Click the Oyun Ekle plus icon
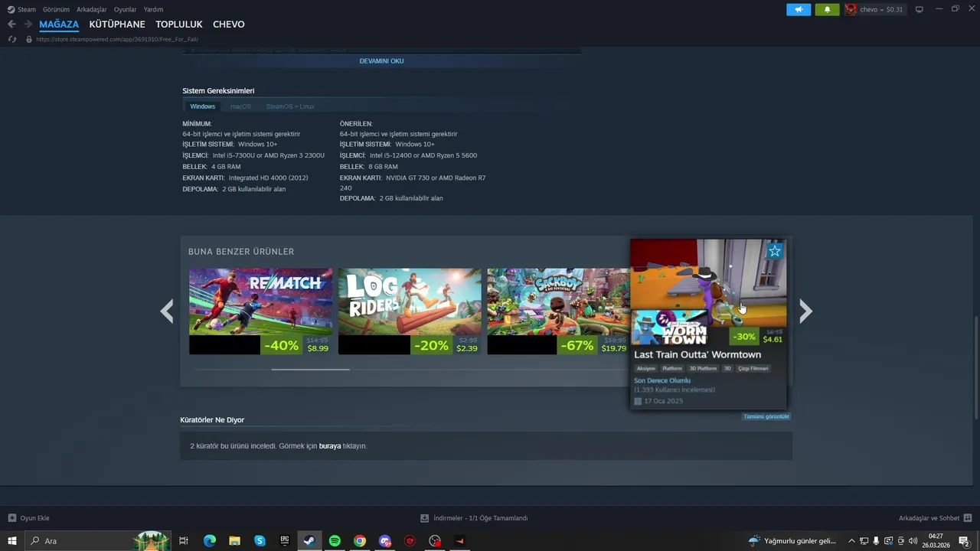980x551 pixels. click(x=11, y=518)
